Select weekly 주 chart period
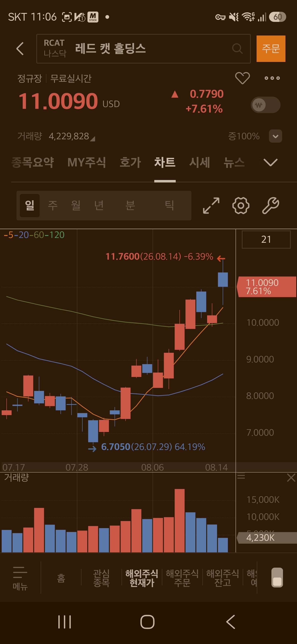The width and height of the screenshot is (297, 644). 53,206
